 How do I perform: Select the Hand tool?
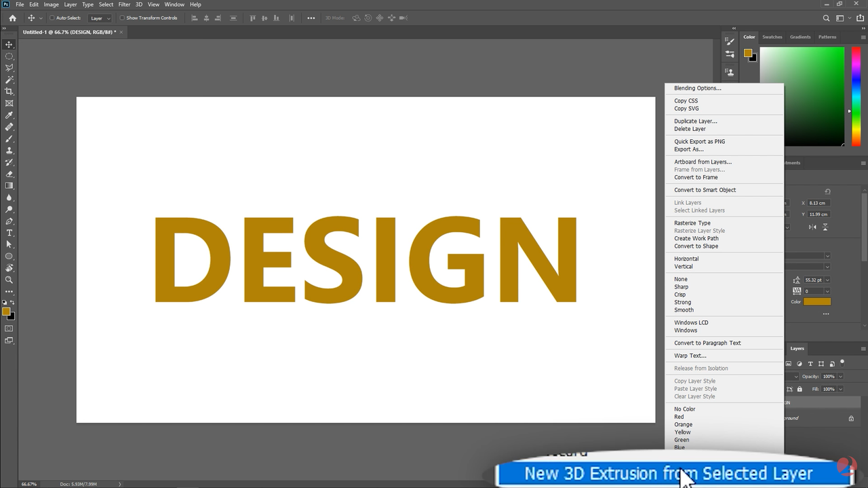tap(9, 268)
